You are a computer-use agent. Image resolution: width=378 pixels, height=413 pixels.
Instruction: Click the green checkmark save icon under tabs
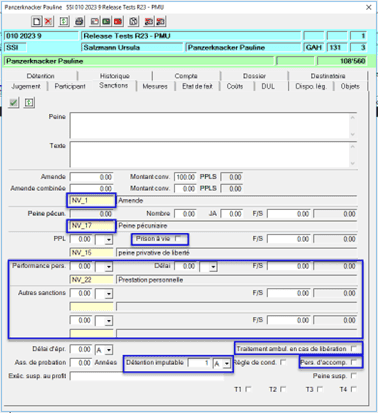14,103
